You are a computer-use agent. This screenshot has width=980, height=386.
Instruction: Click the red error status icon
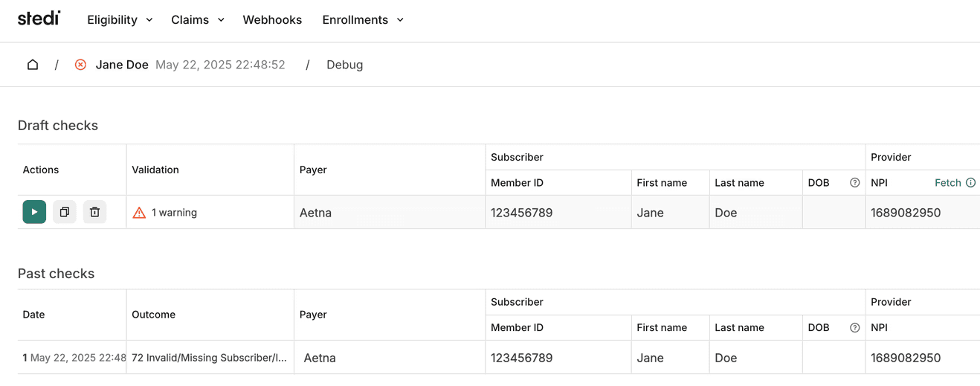point(80,65)
